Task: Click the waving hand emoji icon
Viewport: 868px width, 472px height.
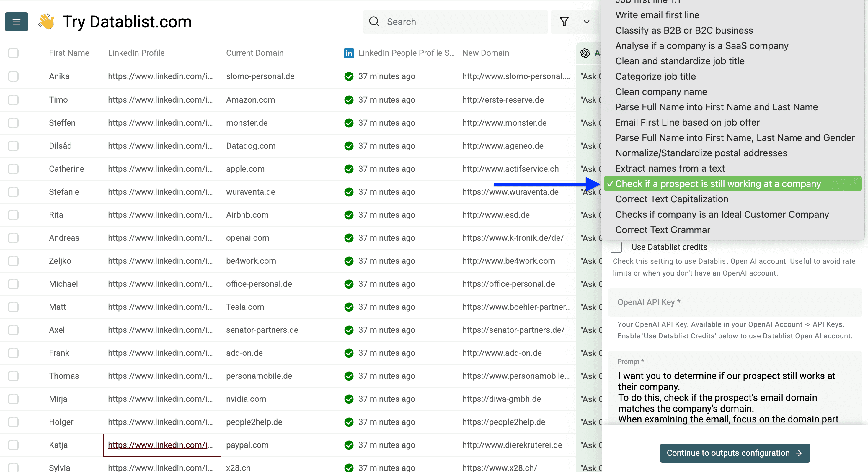Action: click(46, 22)
